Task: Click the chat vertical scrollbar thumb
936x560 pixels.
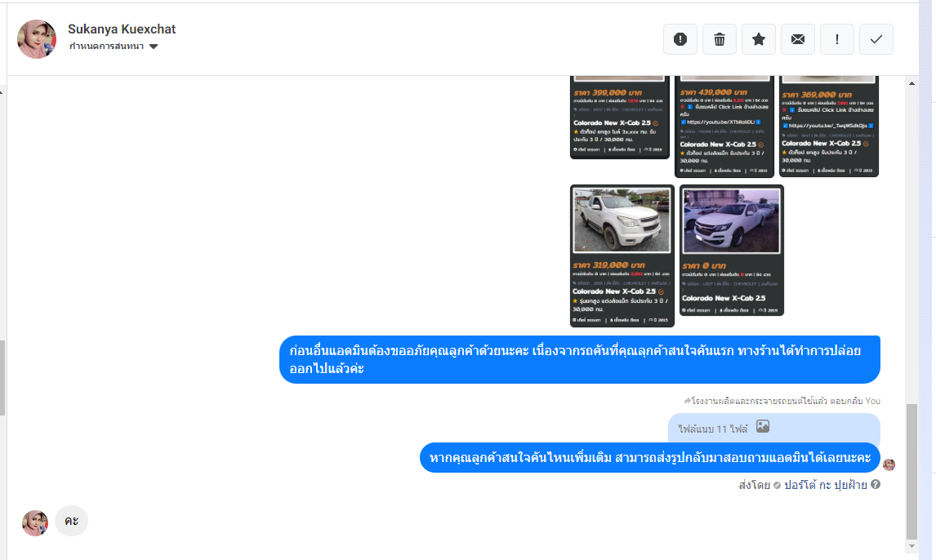Action: [911, 471]
